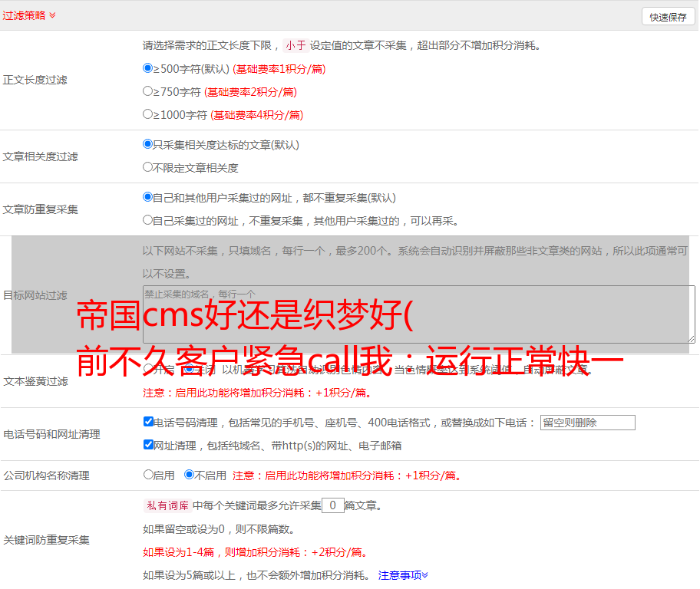Click the 如果设为1-4篇 red warning text
700x589 pixels.
[256, 552]
